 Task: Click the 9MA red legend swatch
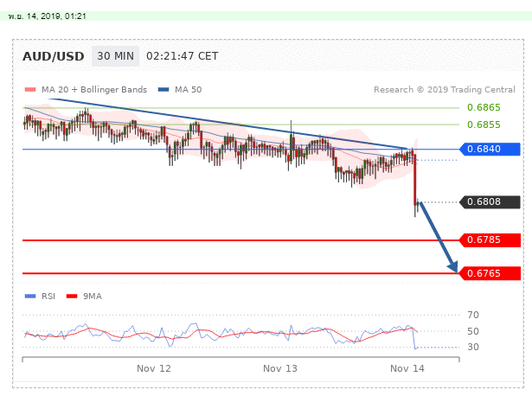tap(72, 297)
